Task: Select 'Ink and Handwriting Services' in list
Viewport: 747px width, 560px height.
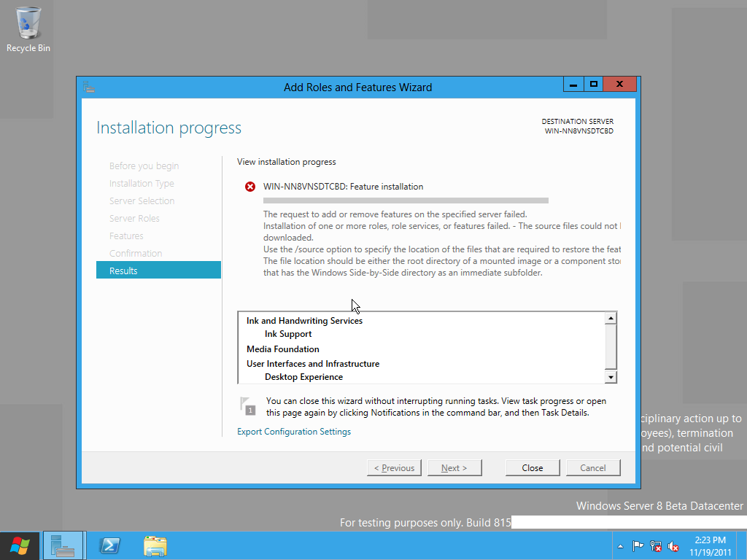Action: (x=304, y=321)
